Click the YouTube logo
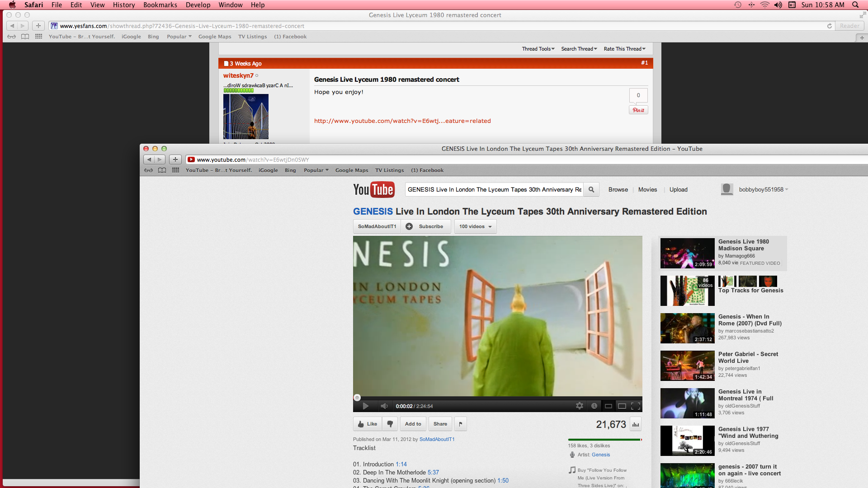The height and width of the screenshot is (488, 868). [x=373, y=190]
